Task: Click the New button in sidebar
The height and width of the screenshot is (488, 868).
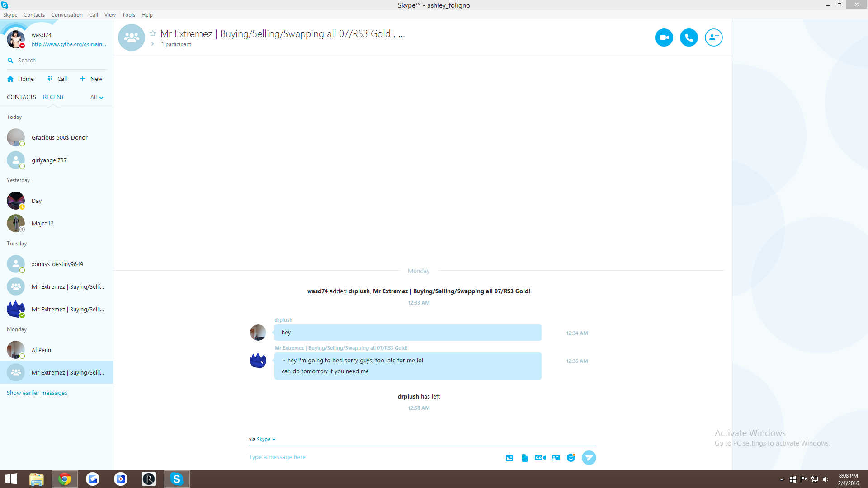Action: 91,79
